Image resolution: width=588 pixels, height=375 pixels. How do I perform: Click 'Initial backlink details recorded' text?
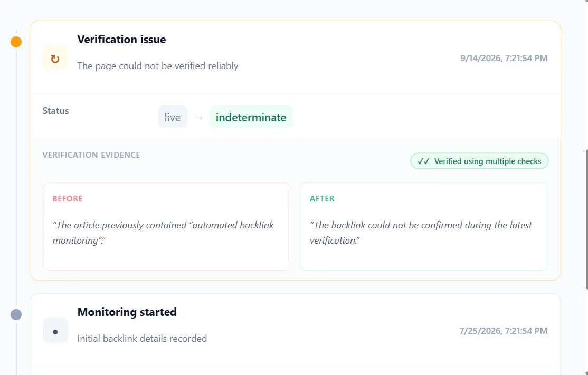pyautogui.click(x=142, y=339)
